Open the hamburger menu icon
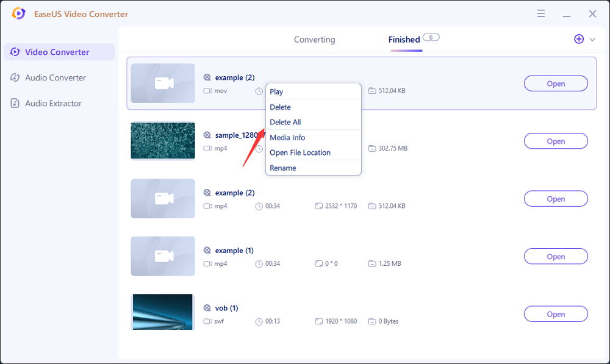 tap(541, 13)
